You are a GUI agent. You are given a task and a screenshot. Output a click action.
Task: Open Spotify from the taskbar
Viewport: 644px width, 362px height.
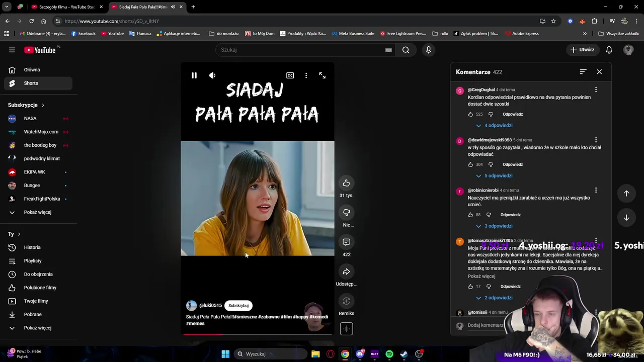click(389, 354)
